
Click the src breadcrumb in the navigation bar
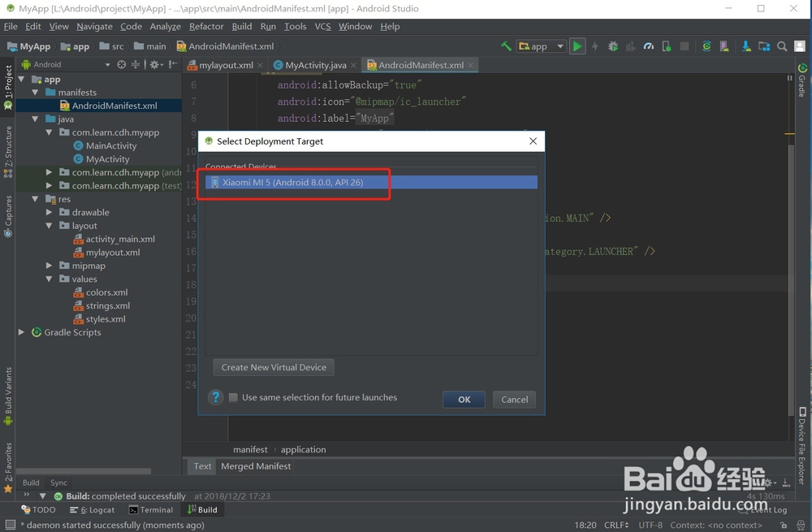point(112,46)
